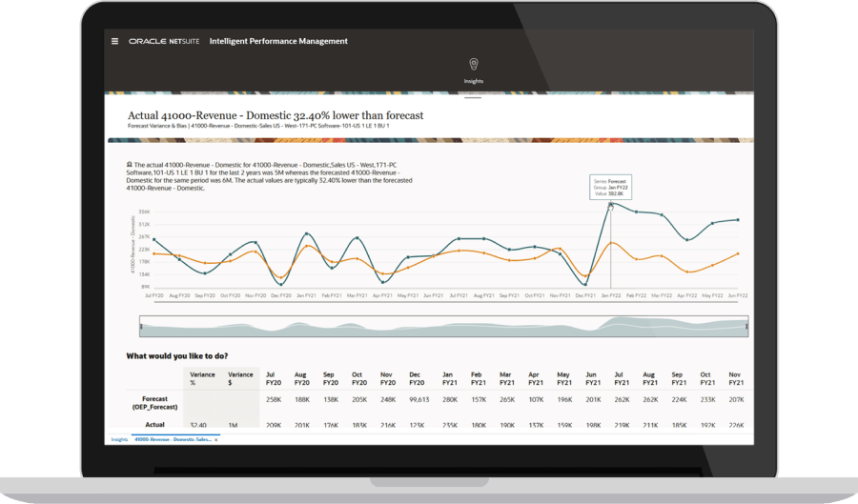858x504 pixels.
Task: Click the left handle of the chart range slider
Action: coord(141,327)
